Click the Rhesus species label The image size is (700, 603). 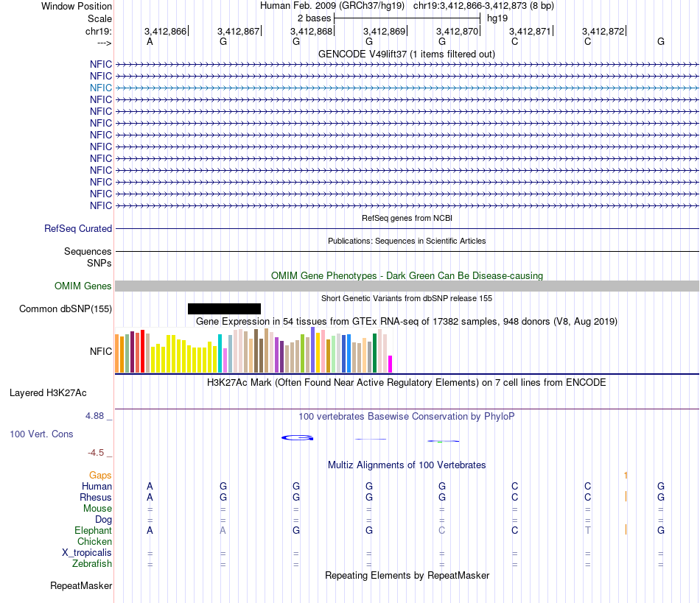pyautogui.click(x=96, y=497)
